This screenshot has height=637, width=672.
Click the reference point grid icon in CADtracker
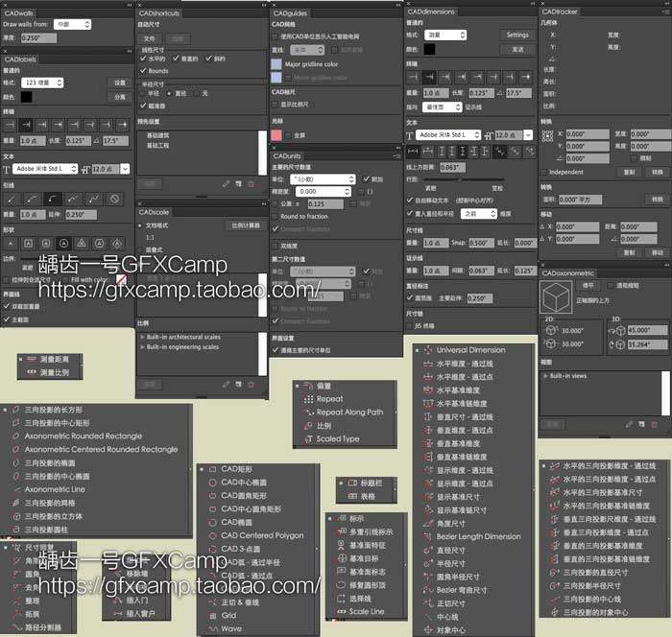[x=548, y=136]
